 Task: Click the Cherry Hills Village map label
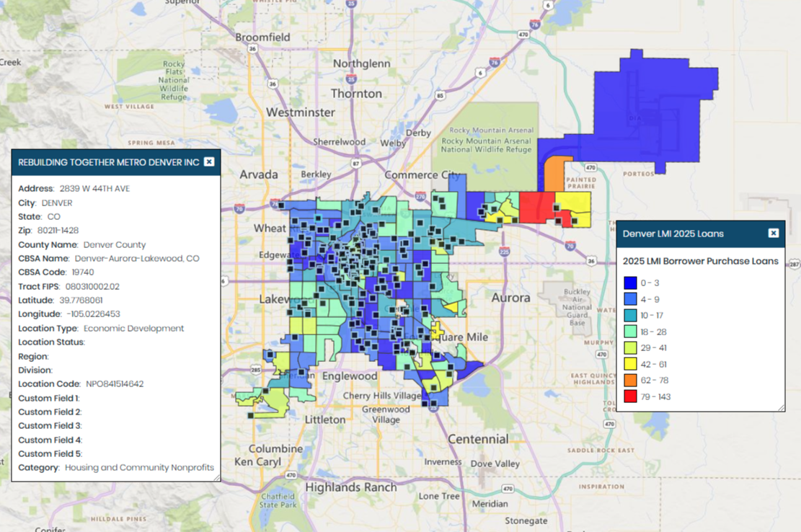tap(382, 396)
